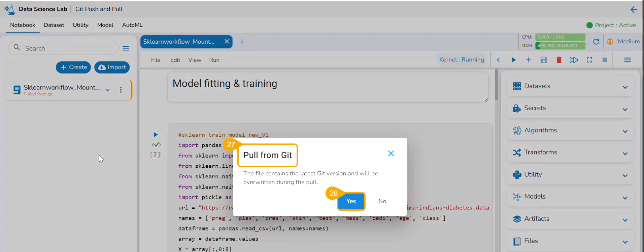Click the notebook vertical scrollbar

[496, 84]
